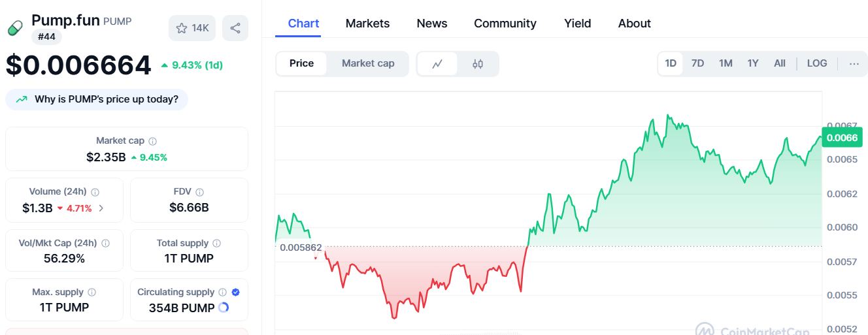Select the Market cap toggle
Screen dimensions: 868x335
[x=368, y=63]
